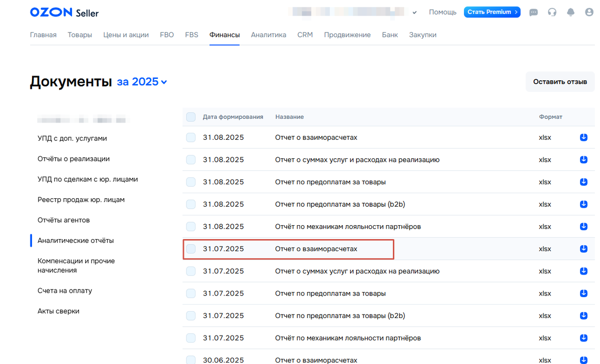Toggle the select-all checkbox in header
The height and width of the screenshot is (364, 600).
point(190,116)
